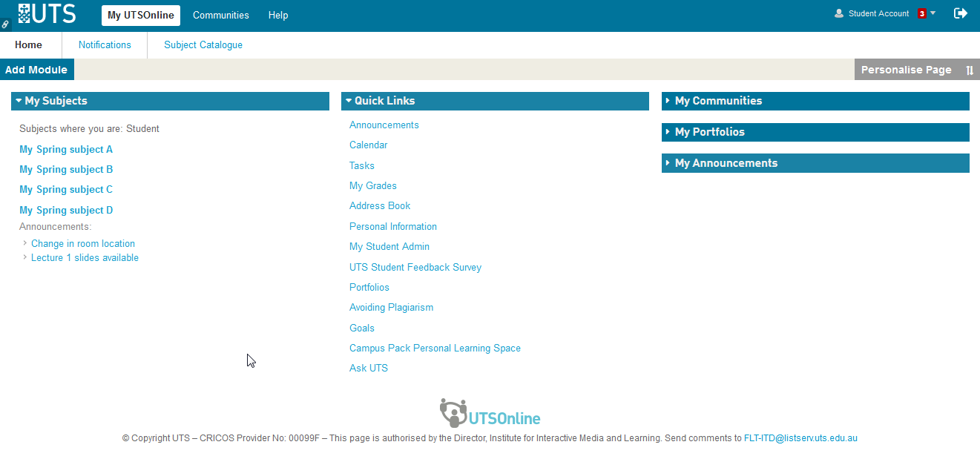Image resolution: width=980 pixels, height=459 pixels.
Task: Collapse the Quick Links module
Action: click(349, 101)
